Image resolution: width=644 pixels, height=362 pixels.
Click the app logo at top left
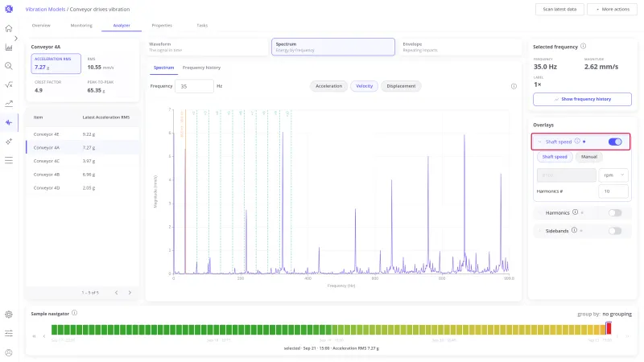click(9, 9)
